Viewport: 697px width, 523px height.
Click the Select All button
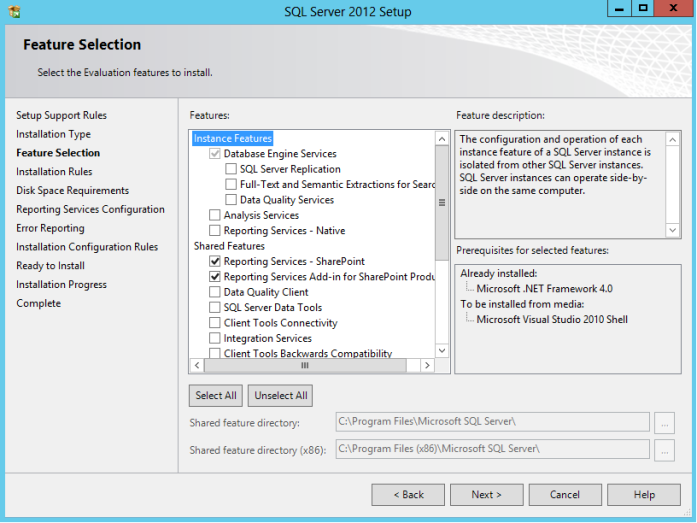coord(216,395)
